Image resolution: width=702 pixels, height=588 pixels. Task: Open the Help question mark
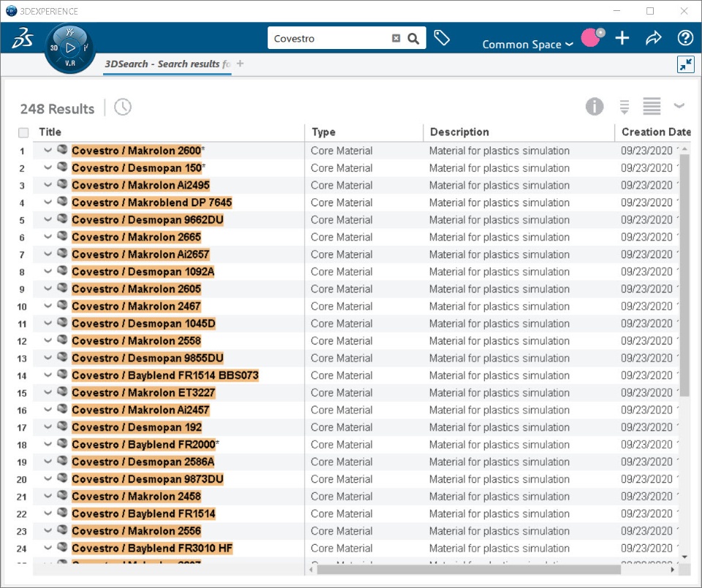pyautogui.click(x=685, y=38)
